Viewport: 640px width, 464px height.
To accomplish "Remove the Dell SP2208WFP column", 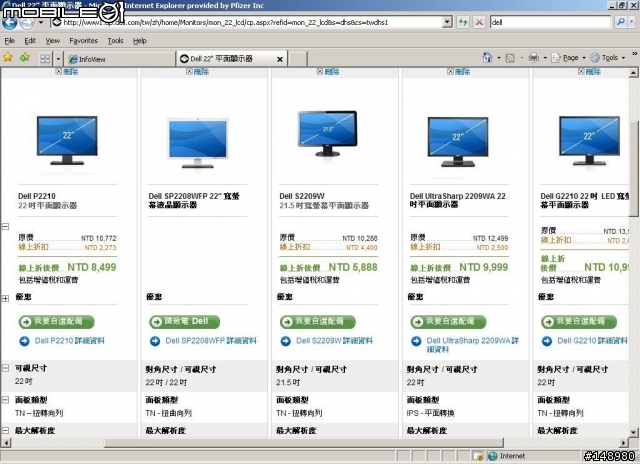I will point(198,72).
